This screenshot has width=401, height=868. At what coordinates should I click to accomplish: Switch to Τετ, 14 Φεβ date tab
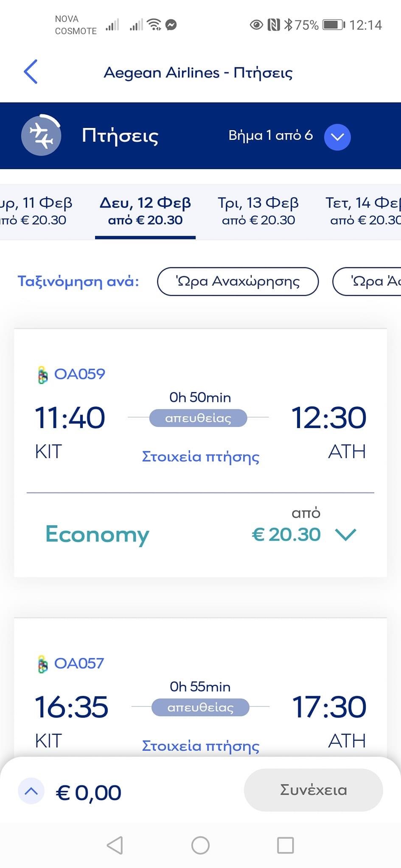click(363, 211)
